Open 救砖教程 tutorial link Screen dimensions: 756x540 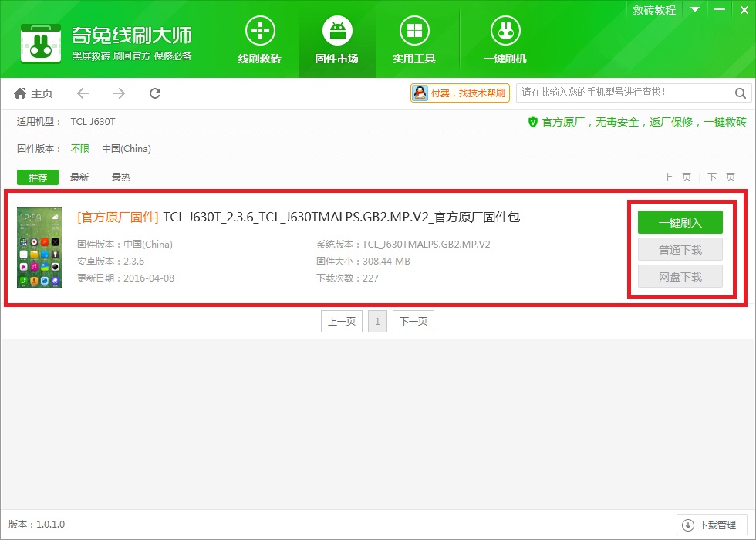(654, 10)
